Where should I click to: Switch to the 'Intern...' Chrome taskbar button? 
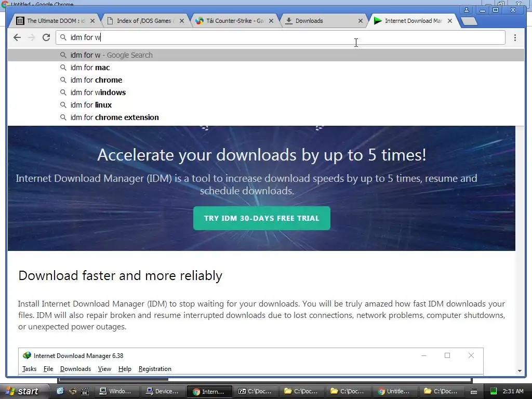coord(209,391)
